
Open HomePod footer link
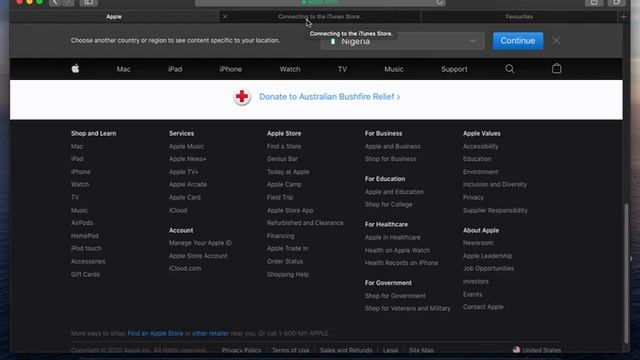[x=84, y=236]
